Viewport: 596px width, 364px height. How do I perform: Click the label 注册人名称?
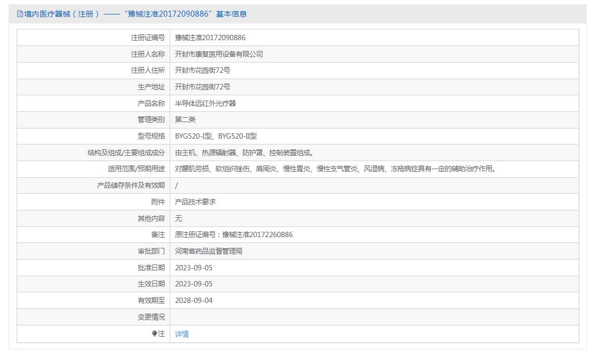coord(148,54)
